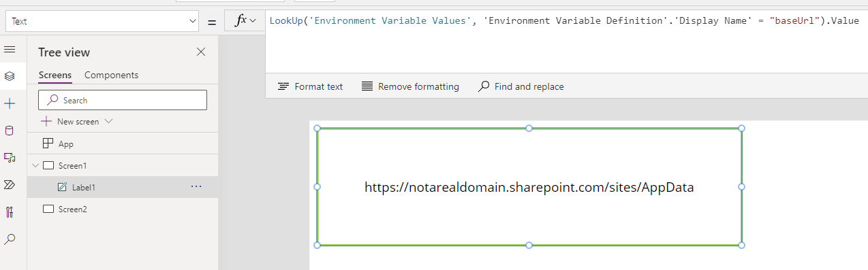Click the bottom-center resize handle of the label
Viewport: 868px width, 270px height.
point(529,246)
